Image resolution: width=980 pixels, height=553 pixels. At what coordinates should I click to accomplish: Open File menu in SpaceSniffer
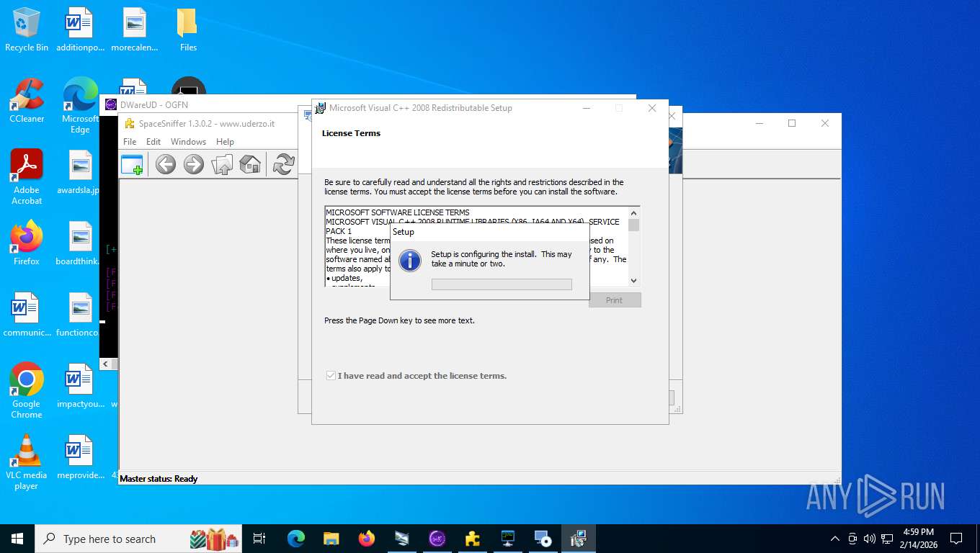click(x=130, y=142)
